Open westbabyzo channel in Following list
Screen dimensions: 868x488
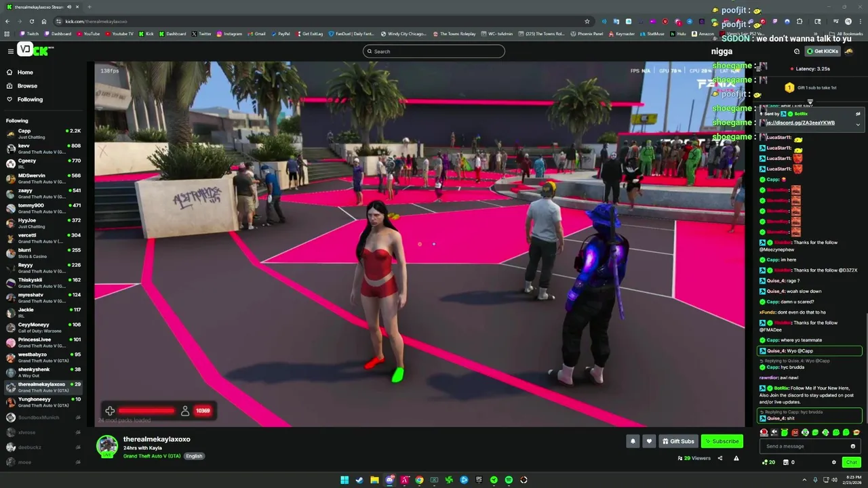pyautogui.click(x=42, y=357)
